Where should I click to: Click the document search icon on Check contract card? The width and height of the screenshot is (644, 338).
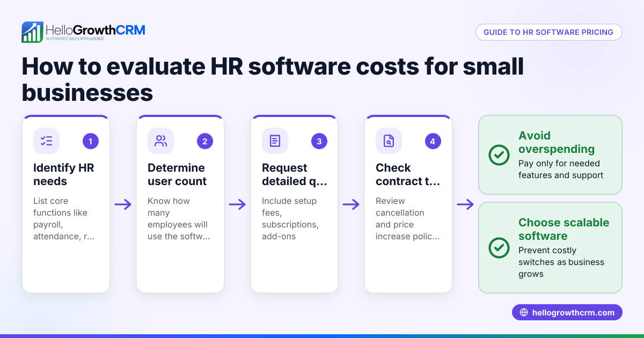389,141
